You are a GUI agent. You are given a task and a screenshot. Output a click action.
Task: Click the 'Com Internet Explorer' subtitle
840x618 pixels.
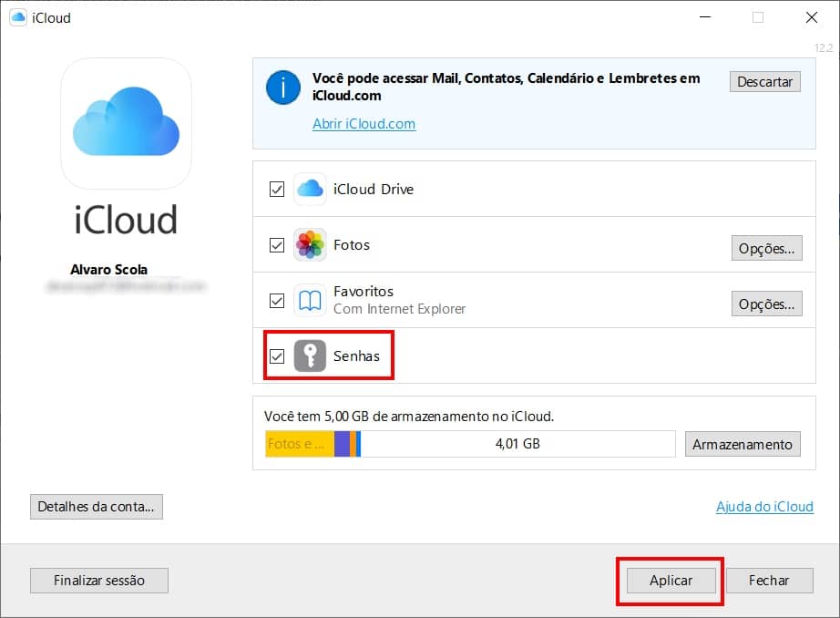pyautogui.click(x=399, y=309)
